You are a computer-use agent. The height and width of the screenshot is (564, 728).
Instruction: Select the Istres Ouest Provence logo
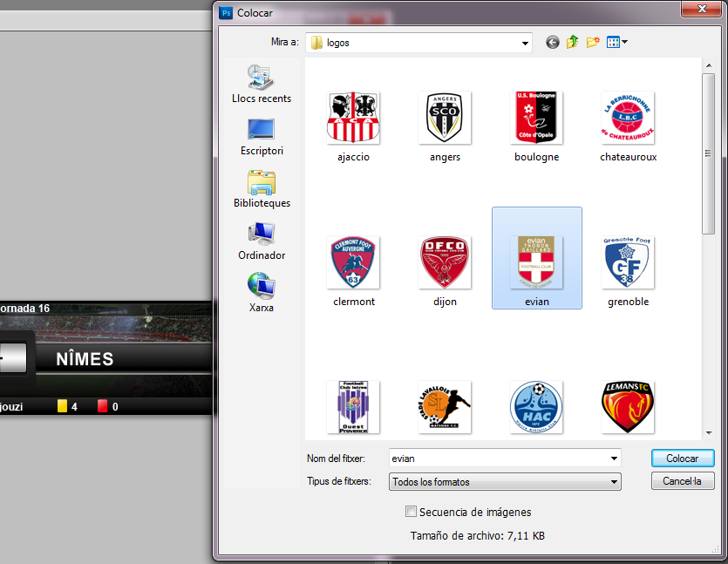(x=353, y=407)
